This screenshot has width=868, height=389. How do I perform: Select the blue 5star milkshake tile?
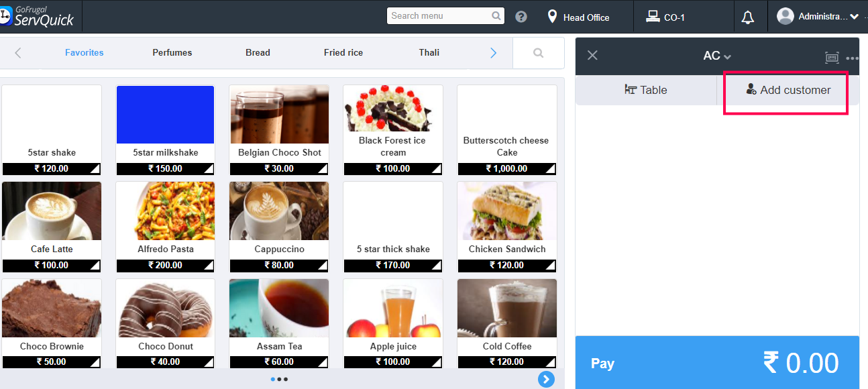tap(166, 130)
